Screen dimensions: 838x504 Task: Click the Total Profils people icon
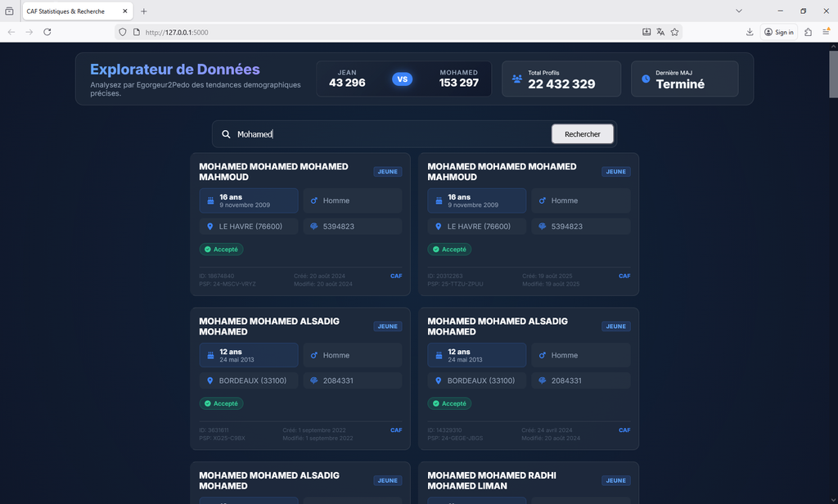[x=517, y=79]
